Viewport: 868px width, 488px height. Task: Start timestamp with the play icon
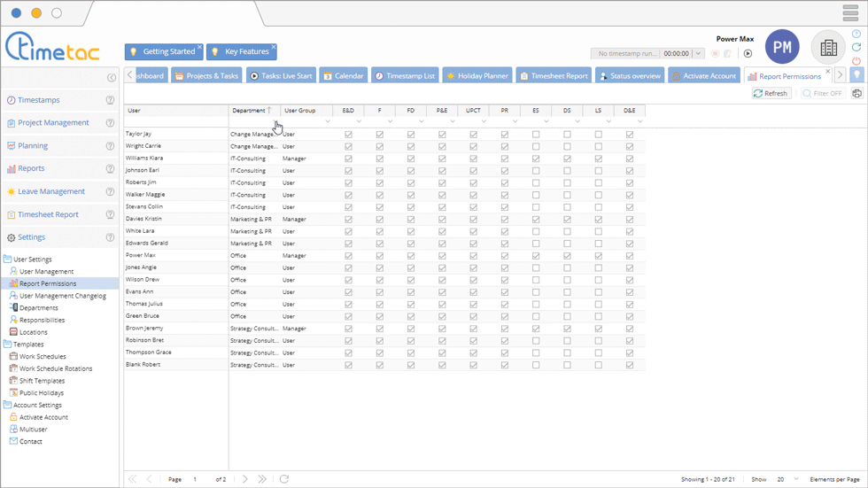[748, 54]
